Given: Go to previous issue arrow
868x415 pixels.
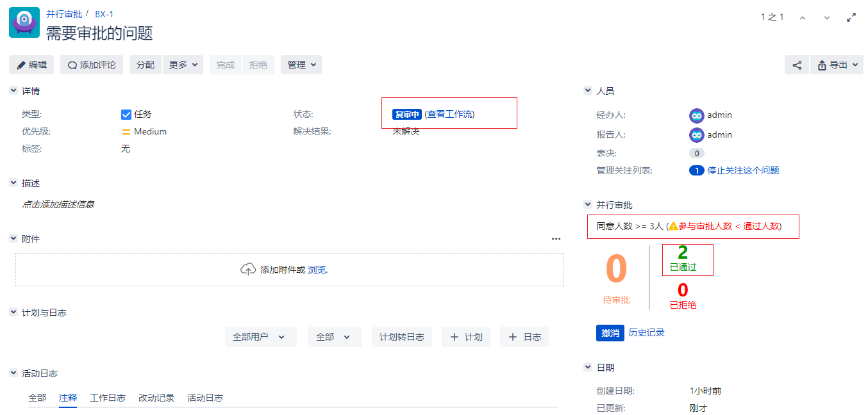Looking at the screenshot, I should [x=803, y=17].
